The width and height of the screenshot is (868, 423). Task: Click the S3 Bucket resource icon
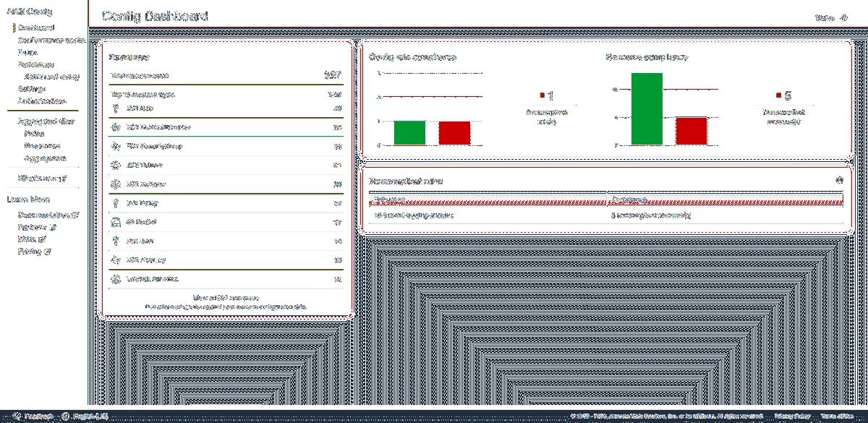[116, 222]
